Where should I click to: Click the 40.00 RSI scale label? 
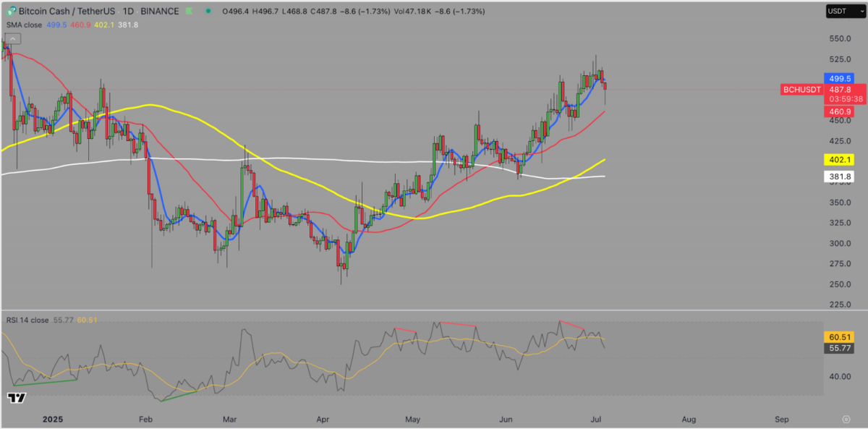(839, 376)
